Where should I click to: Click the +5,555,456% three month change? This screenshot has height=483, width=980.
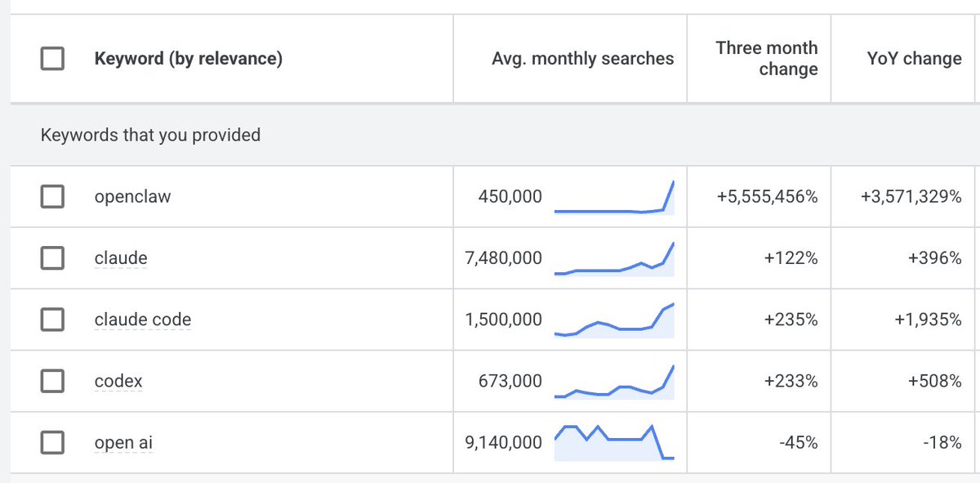coord(767,196)
